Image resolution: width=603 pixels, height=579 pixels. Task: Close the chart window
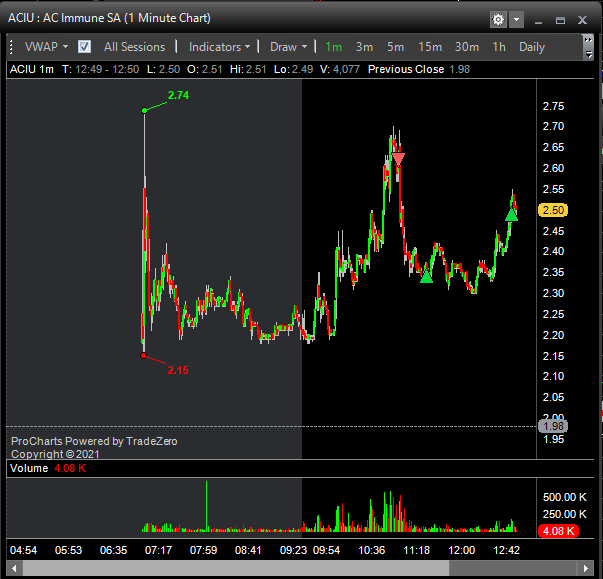click(582, 20)
